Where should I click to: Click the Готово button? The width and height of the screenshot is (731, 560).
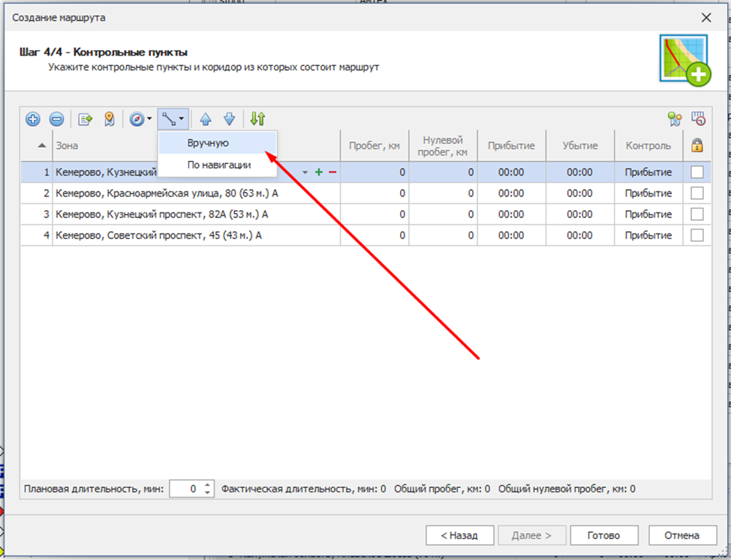pos(604,535)
